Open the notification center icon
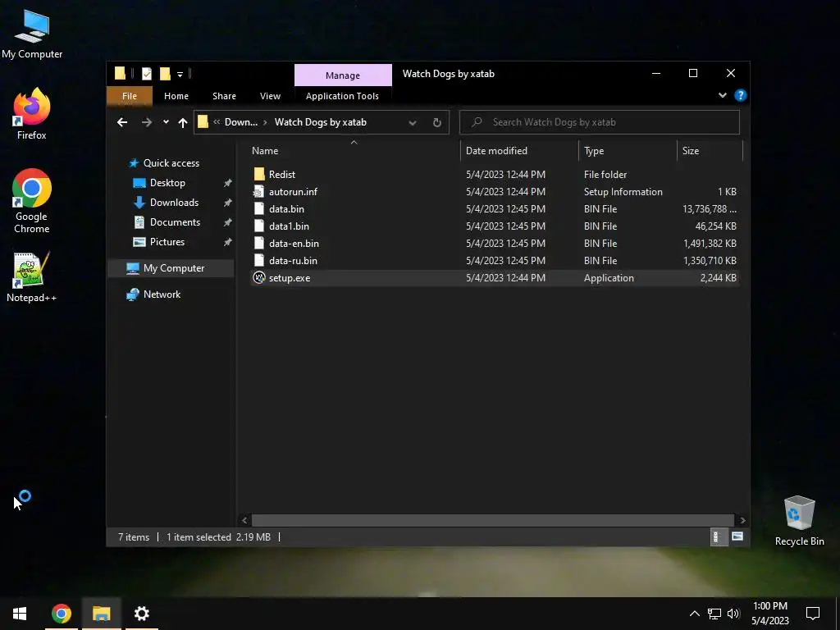This screenshot has width=840, height=630. tap(813, 614)
